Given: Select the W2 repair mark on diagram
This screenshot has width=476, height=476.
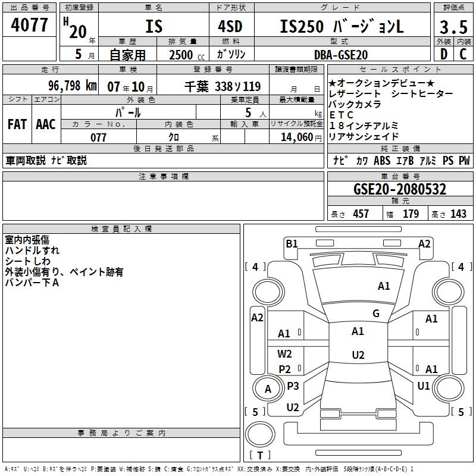Looking at the screenshot, I should pyautogui.click(x=285, y=354).
